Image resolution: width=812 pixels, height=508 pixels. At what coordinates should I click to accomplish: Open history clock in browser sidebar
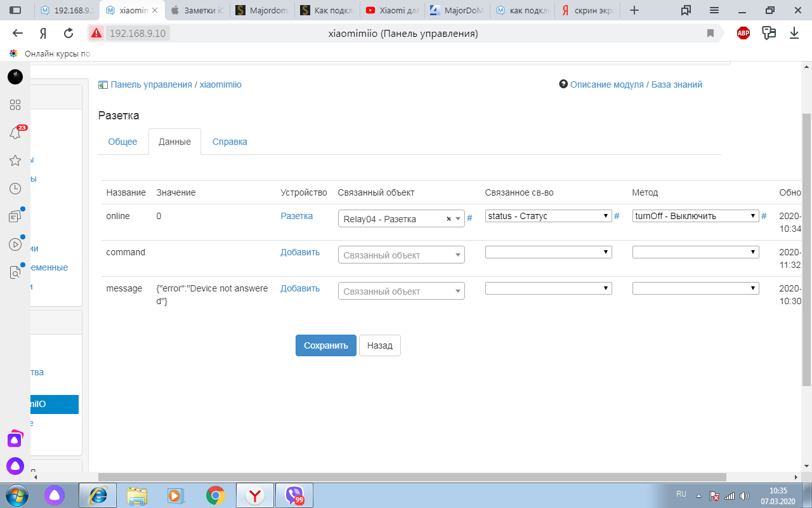(15, 189)
